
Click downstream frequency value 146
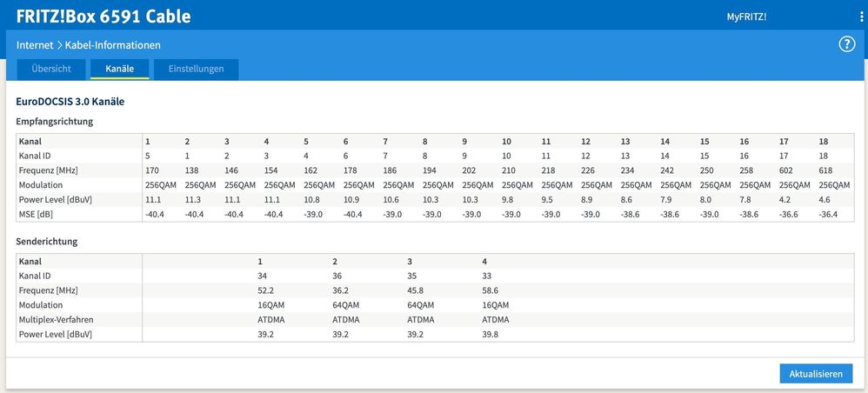click(x=230, y=170)
